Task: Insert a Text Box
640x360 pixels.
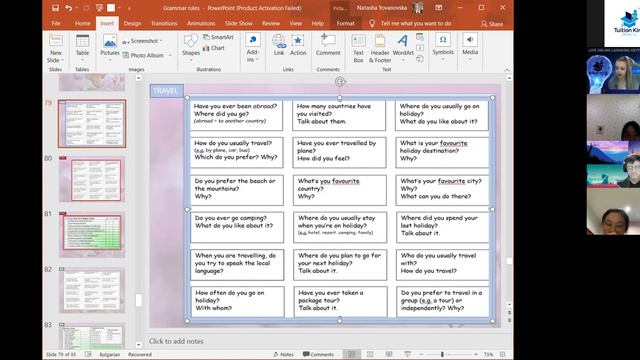Action: pyautogui.click(x=358, y=48)
